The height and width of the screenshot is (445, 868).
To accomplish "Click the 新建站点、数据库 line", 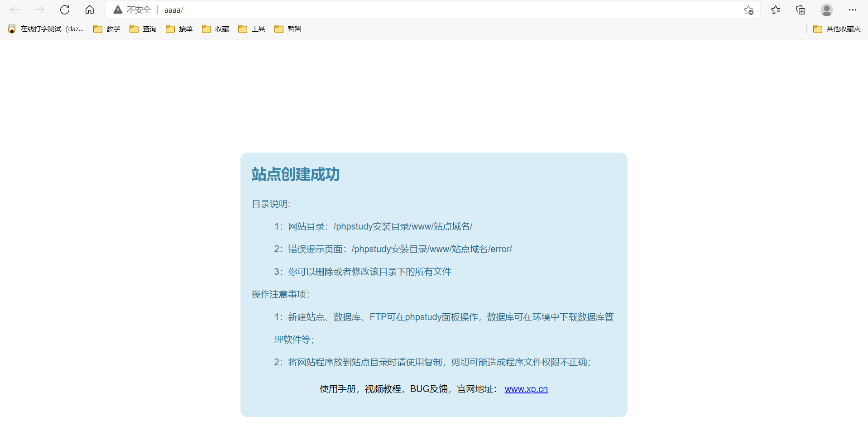I will click(444, 328).
